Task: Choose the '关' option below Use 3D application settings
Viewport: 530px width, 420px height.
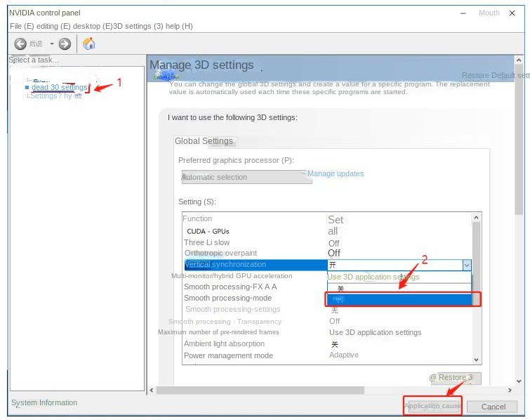Action: pos(399,289)
